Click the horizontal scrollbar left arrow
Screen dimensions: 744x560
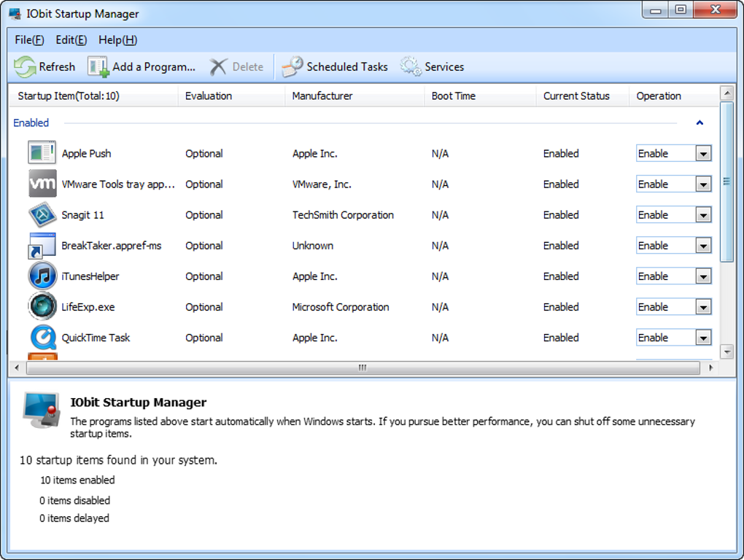pyautogui.click(x=17, y=367)
